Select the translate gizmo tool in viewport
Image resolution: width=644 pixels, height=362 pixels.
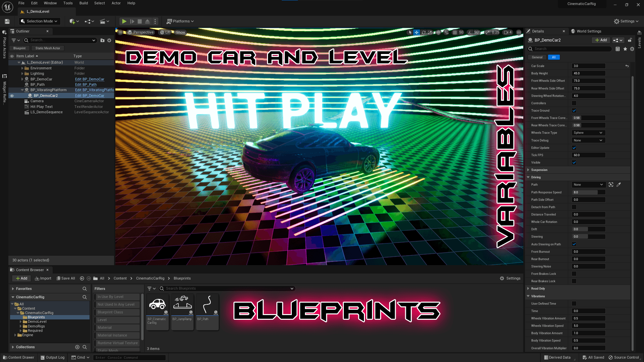417,33
